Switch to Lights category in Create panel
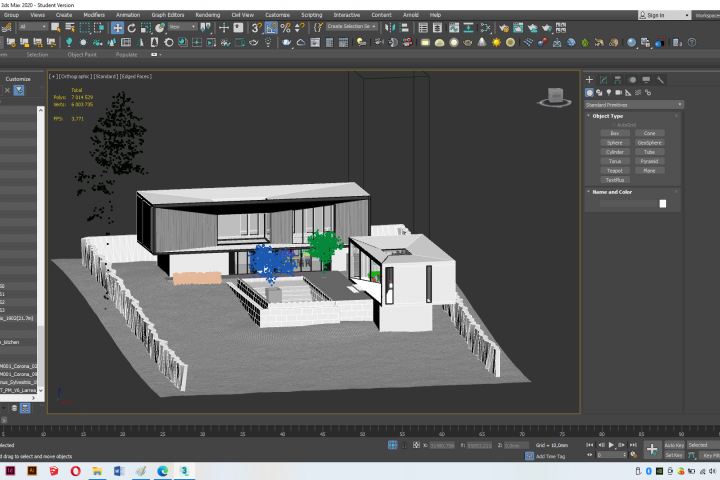The image size is (720, 480). 609,92
